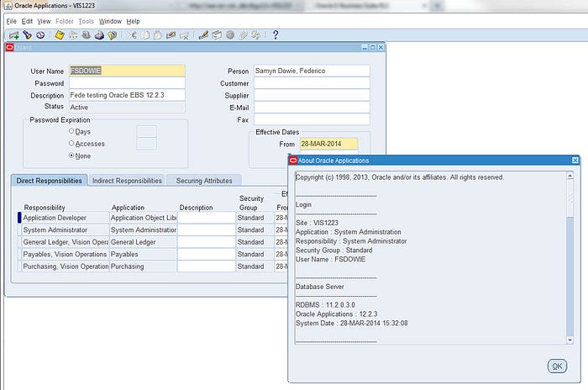Click the Java icon in main title bar
The height and width of the screenshot is (390, 588).
click(8, 6)
